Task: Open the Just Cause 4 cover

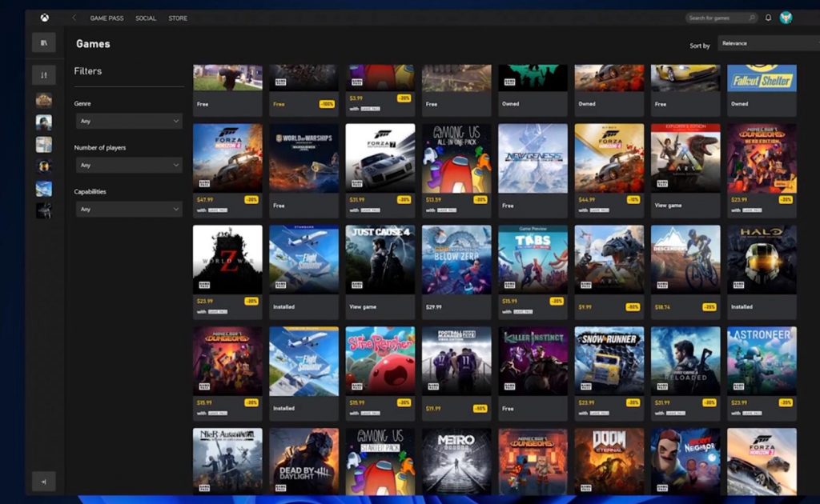Action: point(380,259)
